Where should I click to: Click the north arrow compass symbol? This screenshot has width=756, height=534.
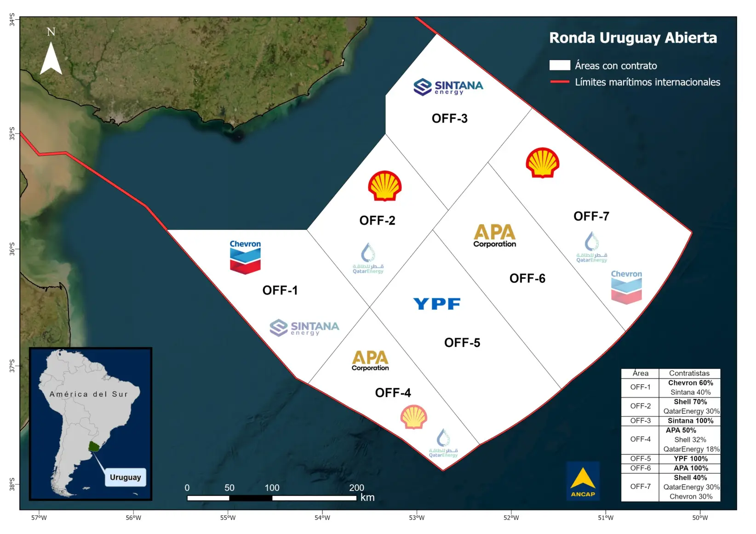pos(51,51)
